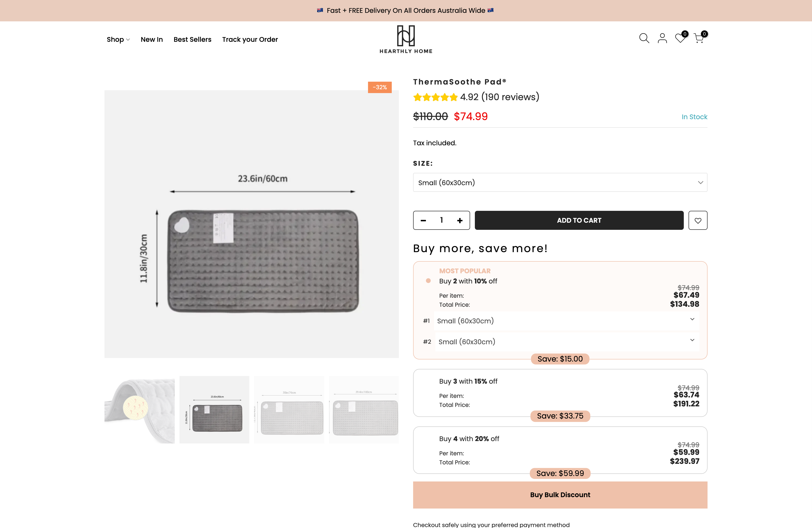The height and width of the screenshot is (528, 812).
Task: Click the ADD TO CART button
Action: click(579, 220)
